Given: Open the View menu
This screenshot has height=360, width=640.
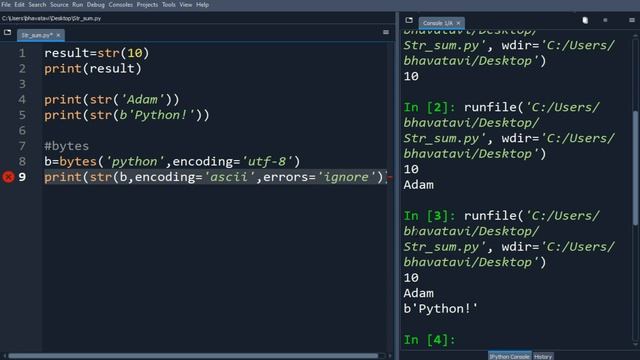Looking at the screenshot, I should click(x=186, y=5).
